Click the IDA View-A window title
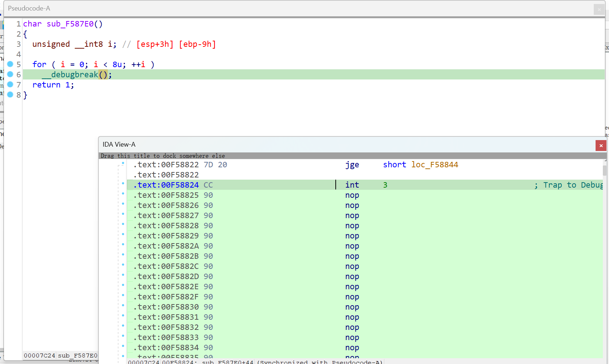Viewport: 609px width, 364px height. (119, 144)
